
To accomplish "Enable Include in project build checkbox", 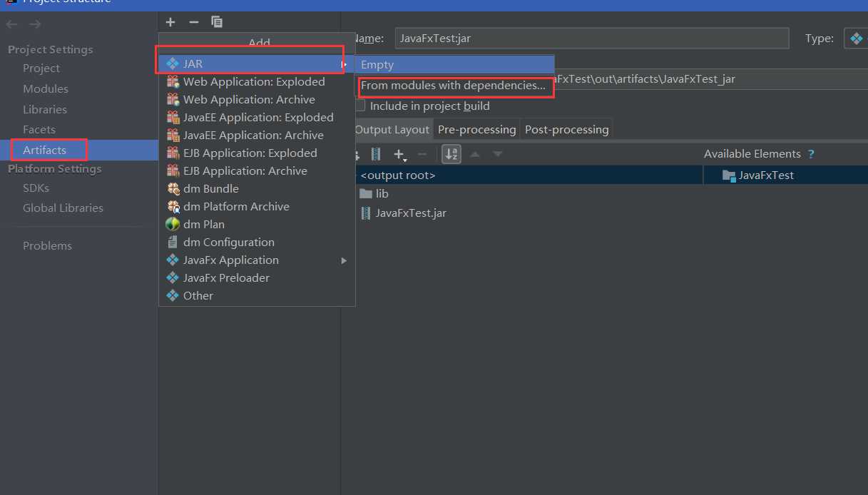I will click(361, 106).
